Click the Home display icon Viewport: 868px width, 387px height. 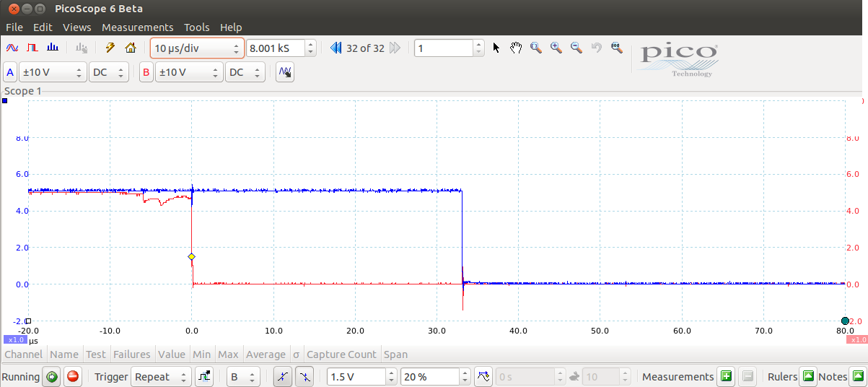pyautogui.click(x=131, y=48)
